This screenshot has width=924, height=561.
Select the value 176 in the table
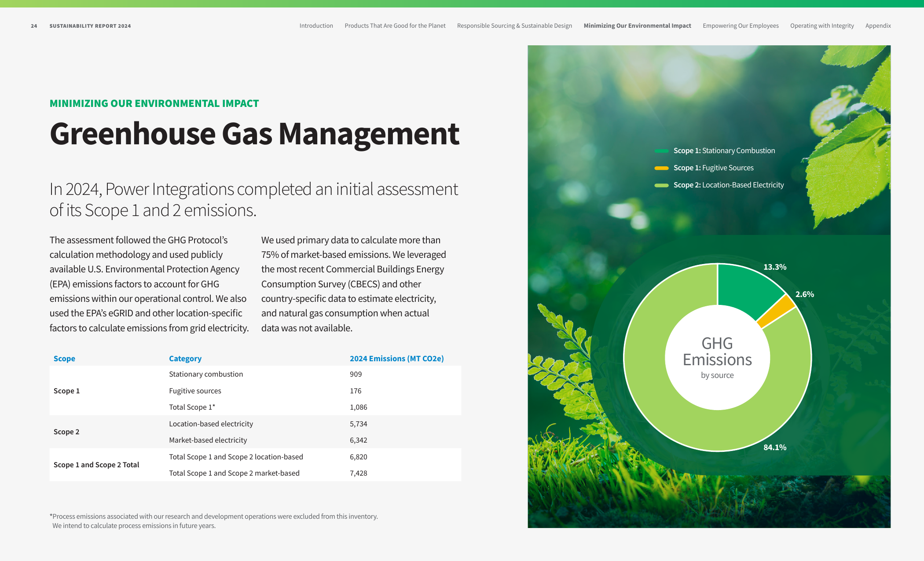pos(356,391)
